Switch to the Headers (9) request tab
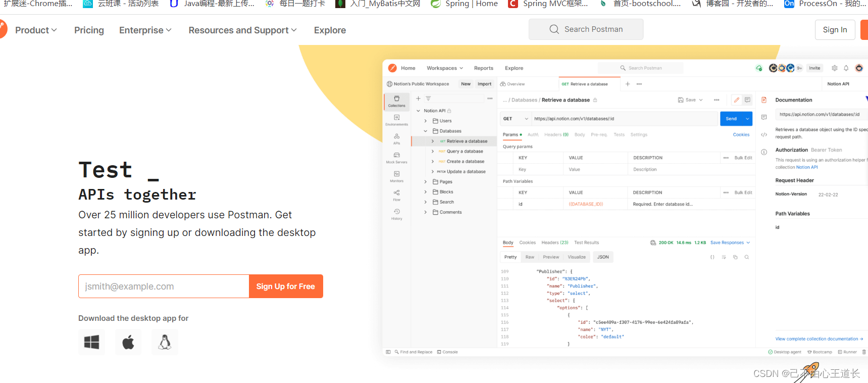Image resolution: width=868 pixels, height=383 pixels. point(556,135)
